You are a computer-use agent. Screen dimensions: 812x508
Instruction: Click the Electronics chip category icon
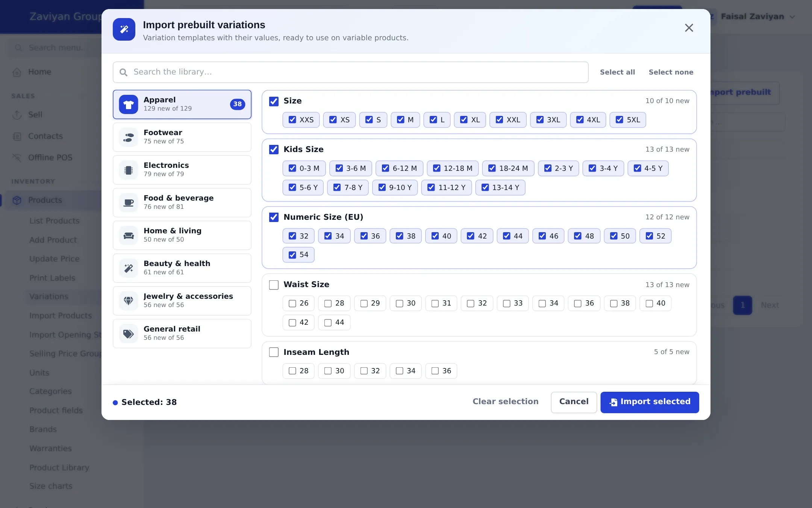click(129, 170)
